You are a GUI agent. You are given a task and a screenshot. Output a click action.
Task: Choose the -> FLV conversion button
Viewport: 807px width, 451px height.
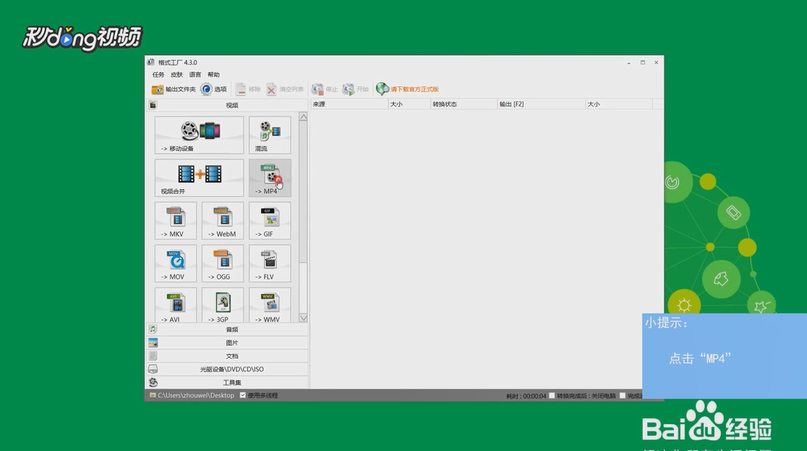[x=270, y=263]
